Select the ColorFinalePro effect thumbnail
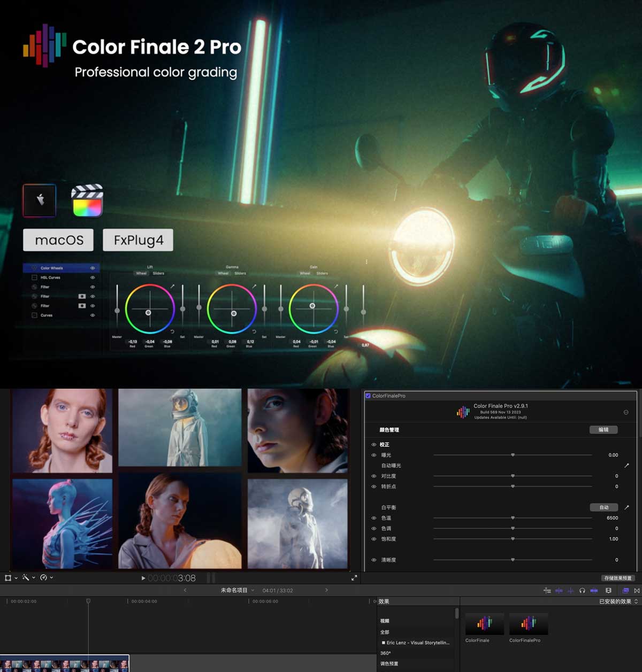Screen dimensions: 642x672 click(528, 623)
